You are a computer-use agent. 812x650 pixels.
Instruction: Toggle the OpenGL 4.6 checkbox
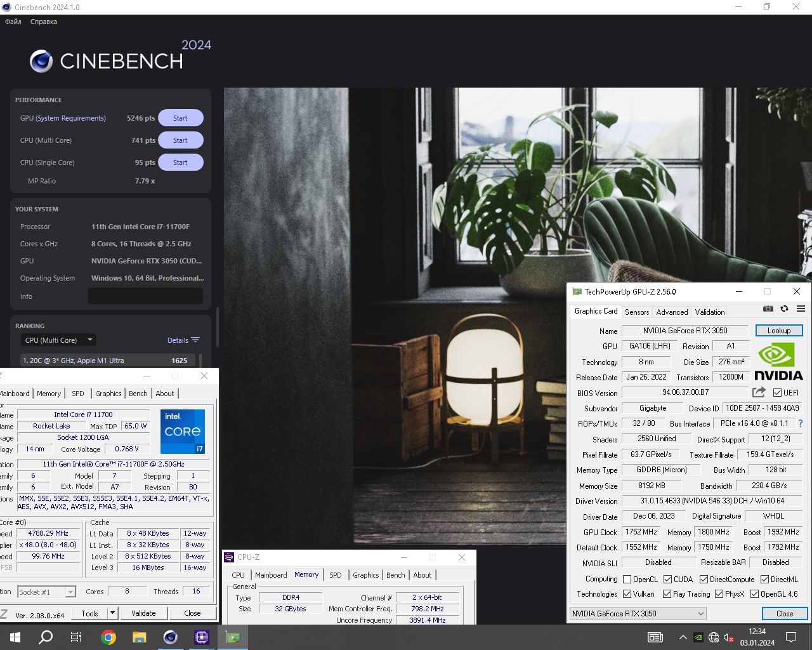pyautogui.click(x=755, y=594)
